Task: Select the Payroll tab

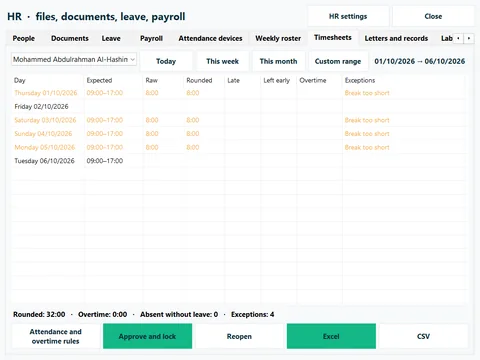Action: click(151, 38)
